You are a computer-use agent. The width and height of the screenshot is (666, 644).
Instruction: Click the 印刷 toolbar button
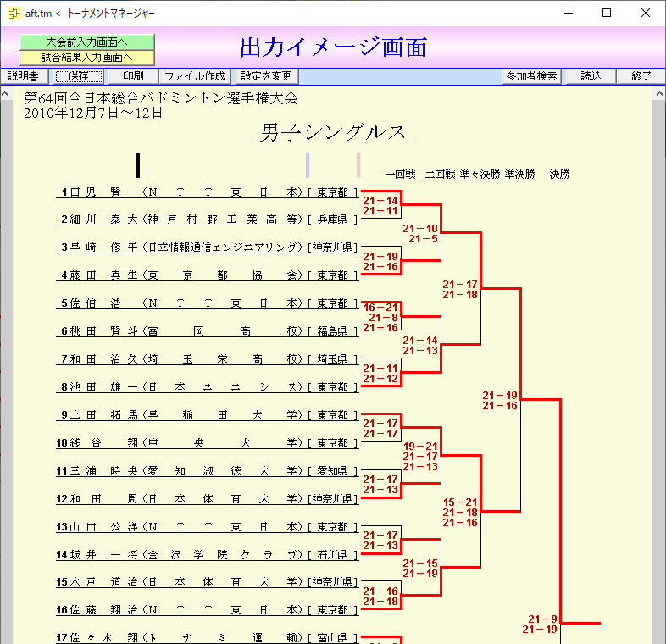click(x=133, y=76)
